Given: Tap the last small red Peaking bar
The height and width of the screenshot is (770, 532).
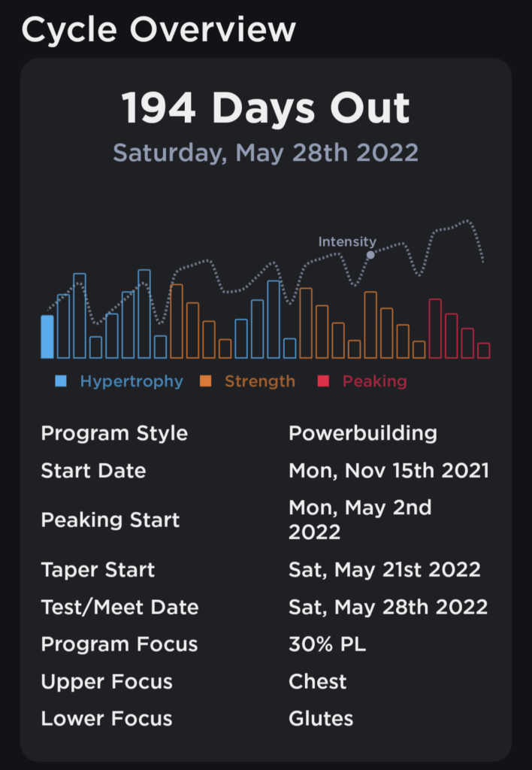Looking at the screenshot, I should [x=483, y=350].
